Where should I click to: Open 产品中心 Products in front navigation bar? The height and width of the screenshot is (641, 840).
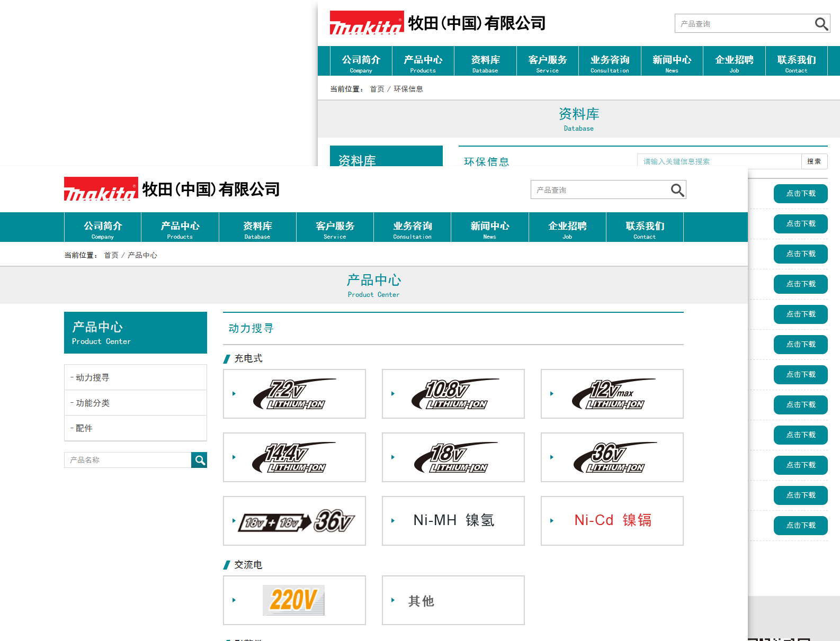[180, 229]
